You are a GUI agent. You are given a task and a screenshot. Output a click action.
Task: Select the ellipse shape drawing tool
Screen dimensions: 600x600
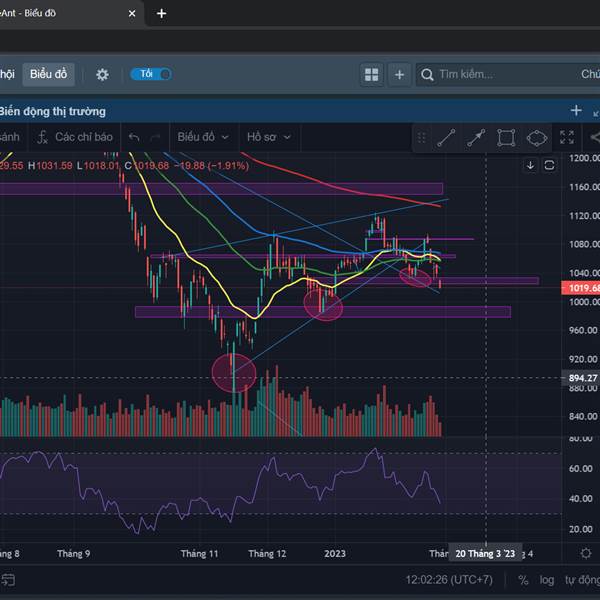click(x=537, y=138)
